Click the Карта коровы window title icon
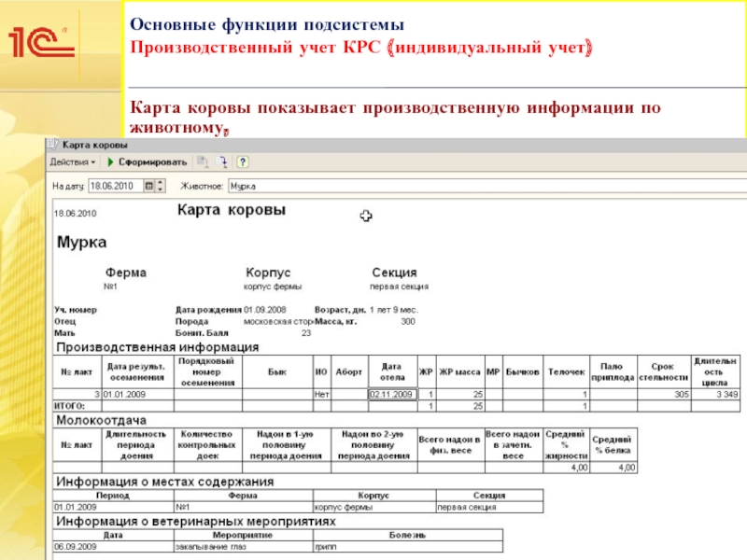Screen dimensions: 747x560 click(x=53, y=145)
